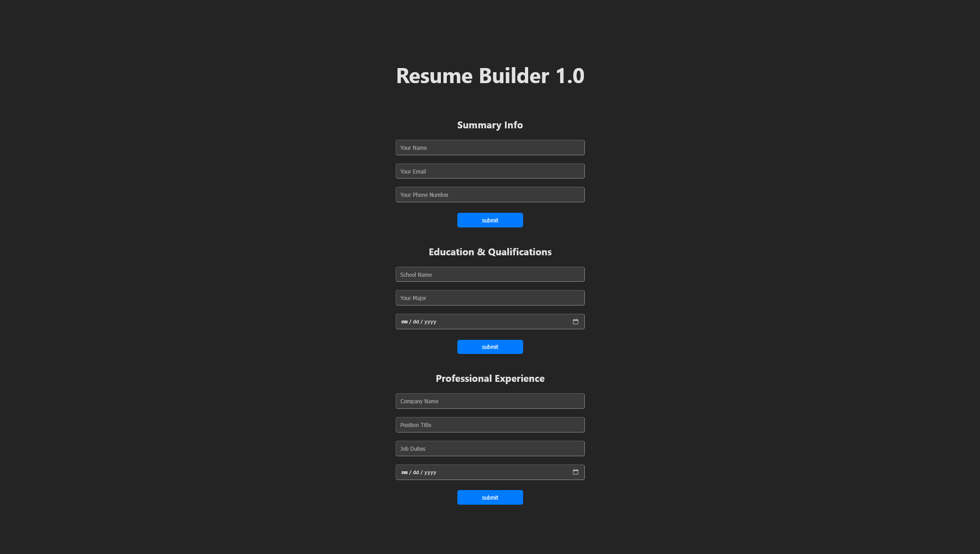
Task: Focus the Company Name field
Action: 490,401
